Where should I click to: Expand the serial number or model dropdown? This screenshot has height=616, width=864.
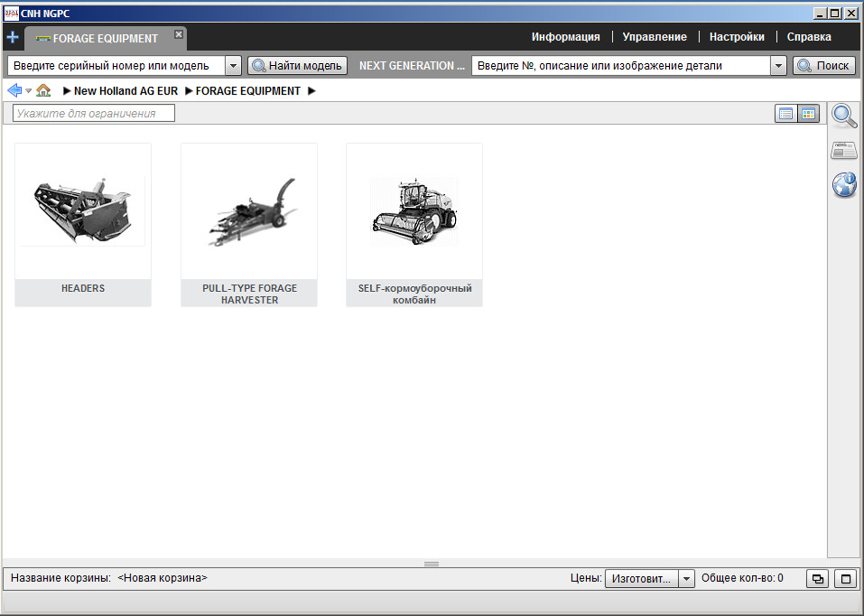tap(233, 66)
